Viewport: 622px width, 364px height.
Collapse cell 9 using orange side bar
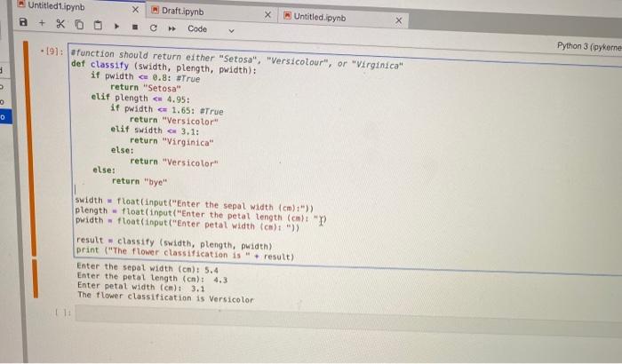click(29, 148)
